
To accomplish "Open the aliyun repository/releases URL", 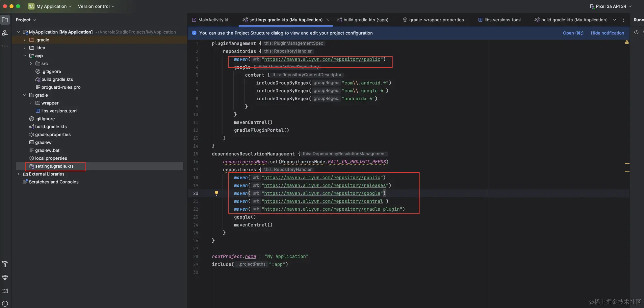I will pos(325,185).
